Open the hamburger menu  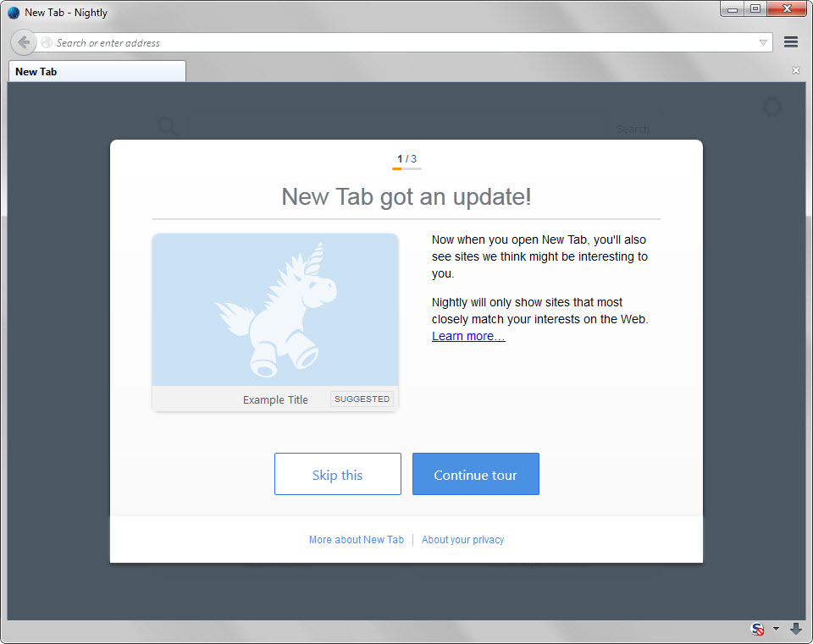791,42
